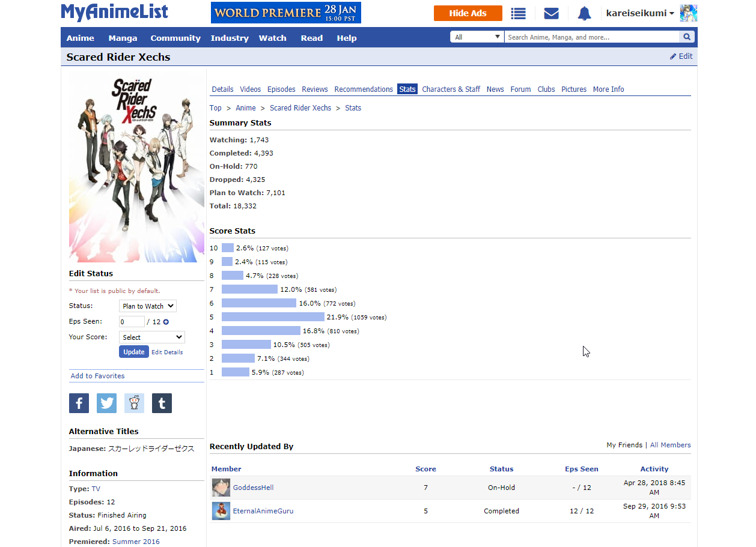Open the list menu icon in header
The width and height of the screenshot is (756, 547).
518,13
